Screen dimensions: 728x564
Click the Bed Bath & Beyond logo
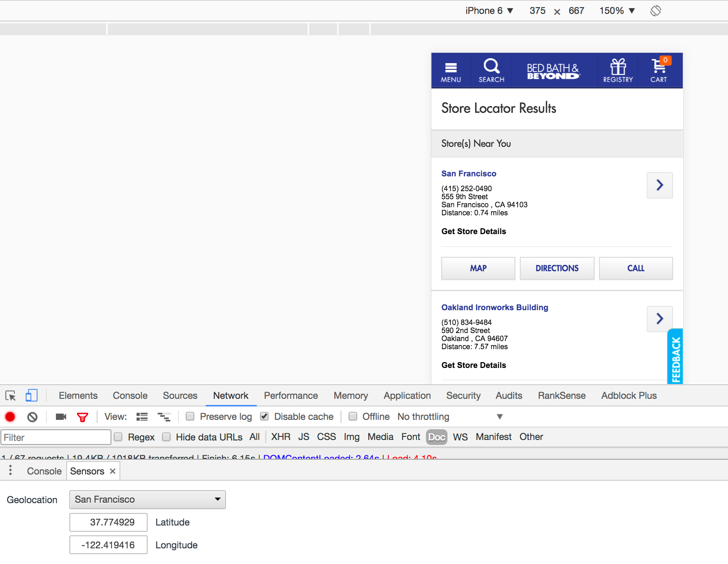553,71
